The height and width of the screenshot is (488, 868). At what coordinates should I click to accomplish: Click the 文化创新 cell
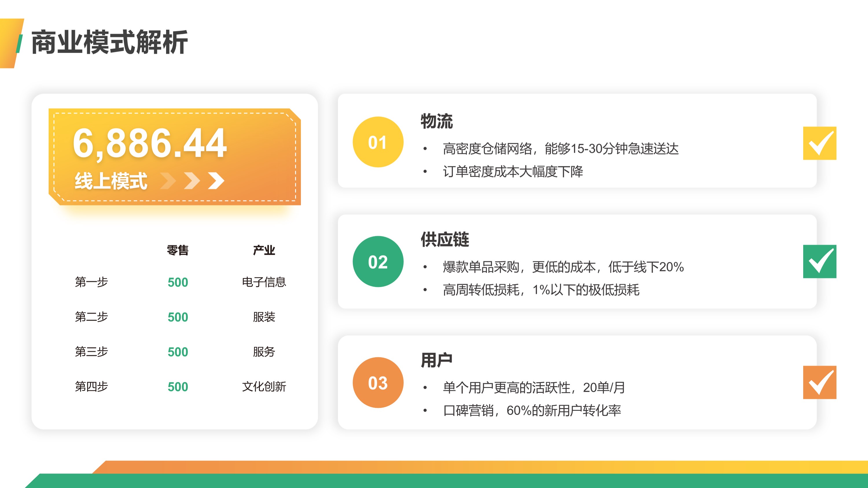[x=264, y=387]
